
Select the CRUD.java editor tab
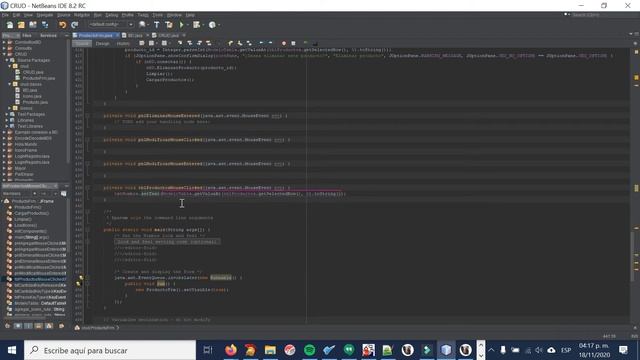(168, 36)
